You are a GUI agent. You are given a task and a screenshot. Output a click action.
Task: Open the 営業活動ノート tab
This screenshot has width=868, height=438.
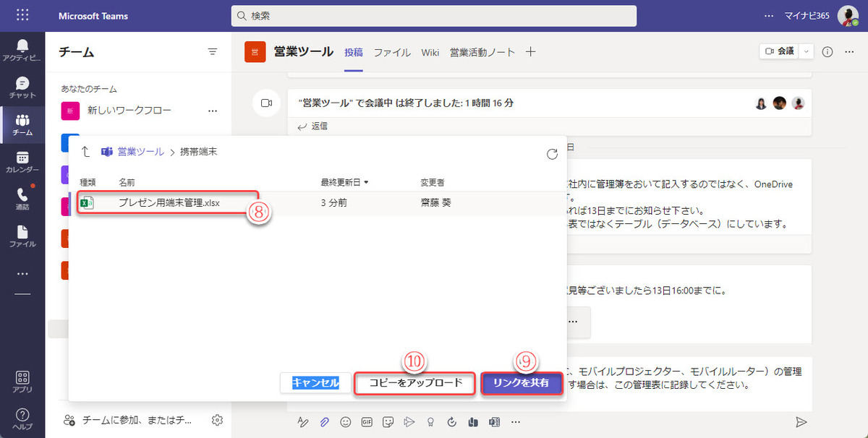(x=482, y=52)
